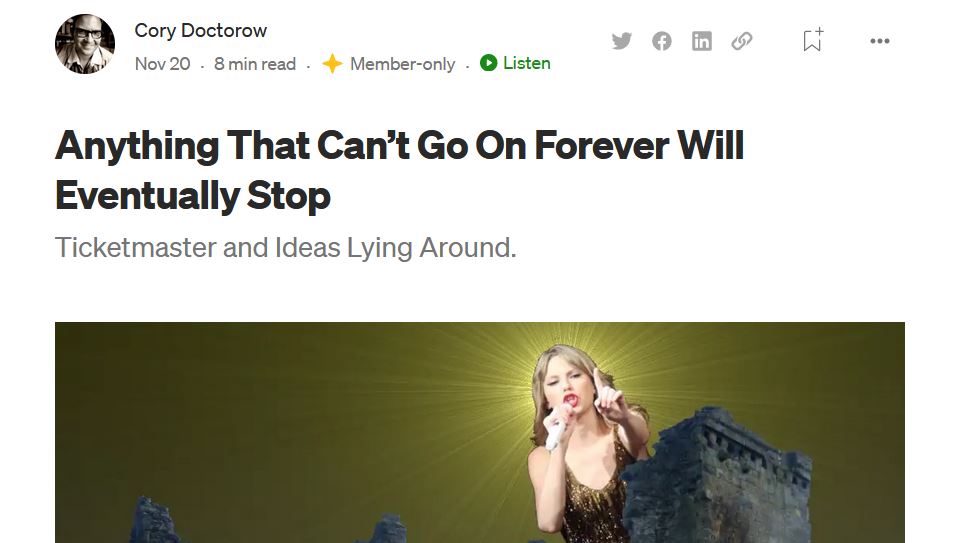Share the article on Twitter

[621, 41]
